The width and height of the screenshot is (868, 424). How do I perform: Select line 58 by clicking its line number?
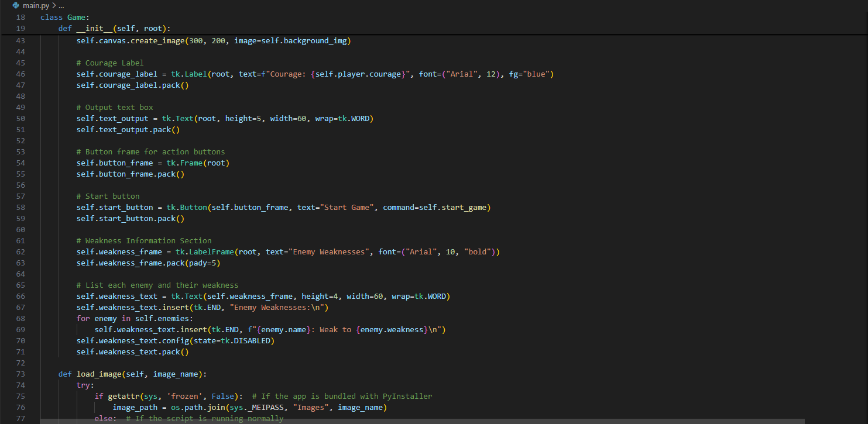point(20,207)
